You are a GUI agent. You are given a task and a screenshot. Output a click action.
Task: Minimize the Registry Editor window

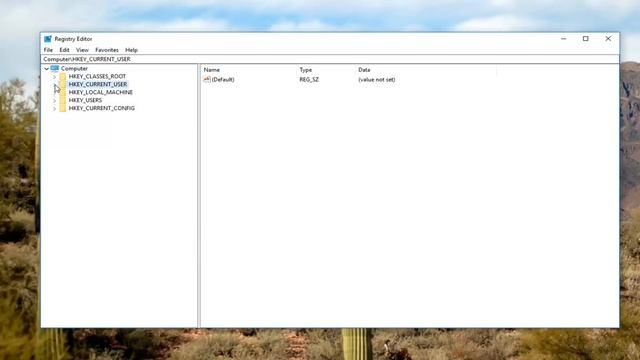pos(564,39)
